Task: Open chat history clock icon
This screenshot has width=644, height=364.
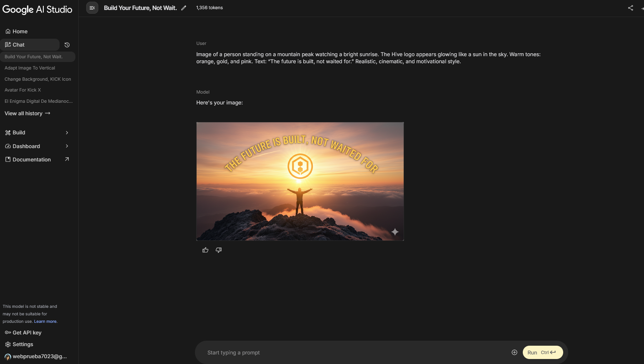Action: [x=67, y=45]
